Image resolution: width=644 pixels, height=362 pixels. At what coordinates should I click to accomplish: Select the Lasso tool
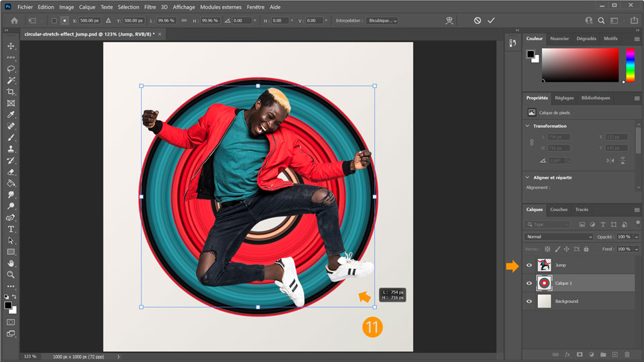(11, 69)
